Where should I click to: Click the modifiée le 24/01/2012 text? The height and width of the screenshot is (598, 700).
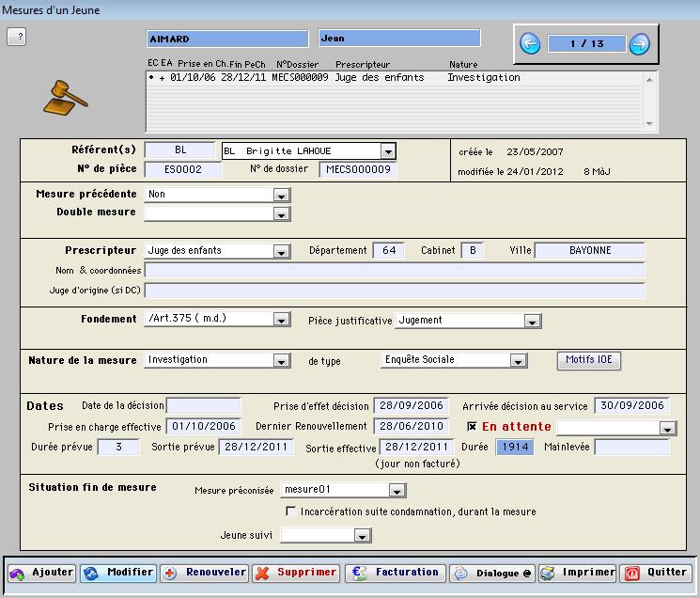coord(510,171)
